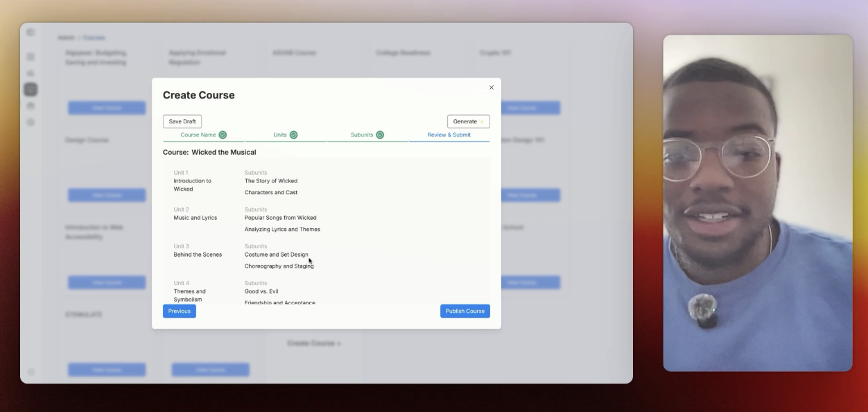Click the Save Draft button

[182, 121]
